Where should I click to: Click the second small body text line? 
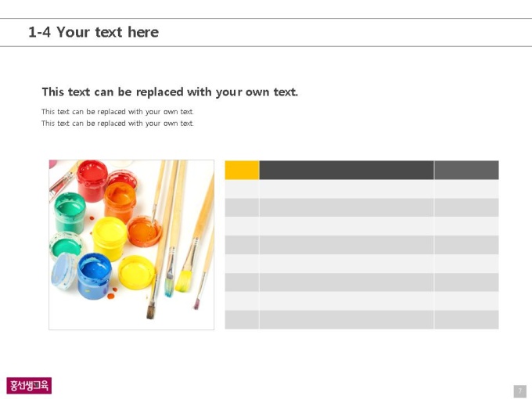(x=117, y=123)
